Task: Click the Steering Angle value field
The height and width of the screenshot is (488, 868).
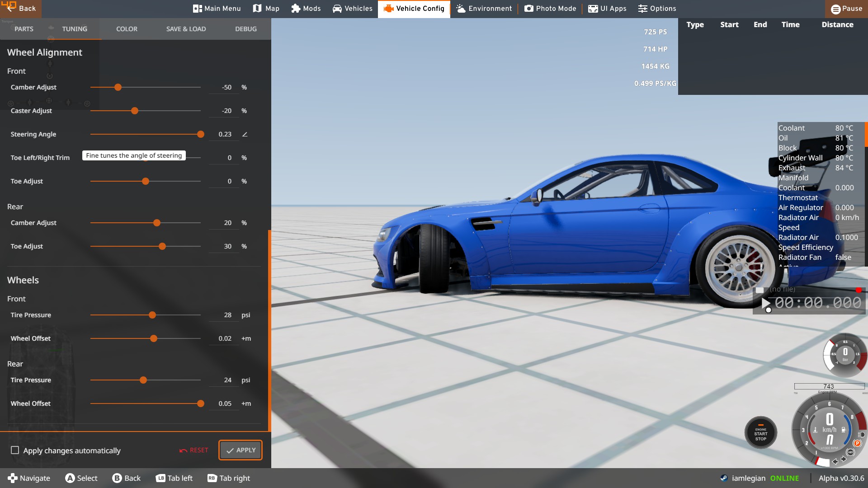Action: 225,134
